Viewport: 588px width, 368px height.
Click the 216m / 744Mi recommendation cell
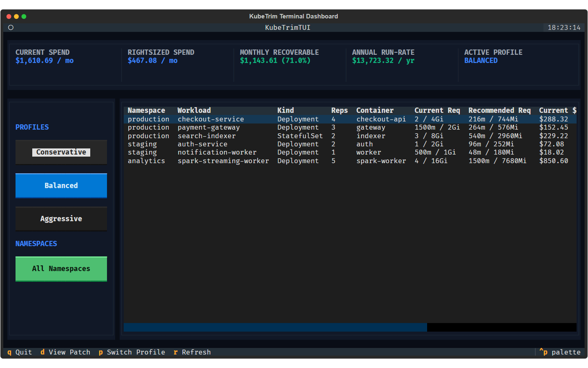click(493, 119)
